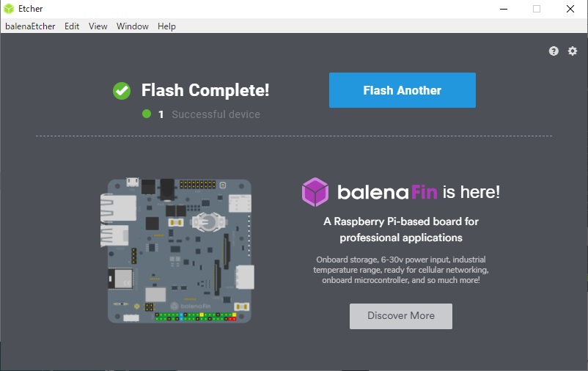Click the Etcher app icon in title bar
588x371 pixels.
point(9,9)
